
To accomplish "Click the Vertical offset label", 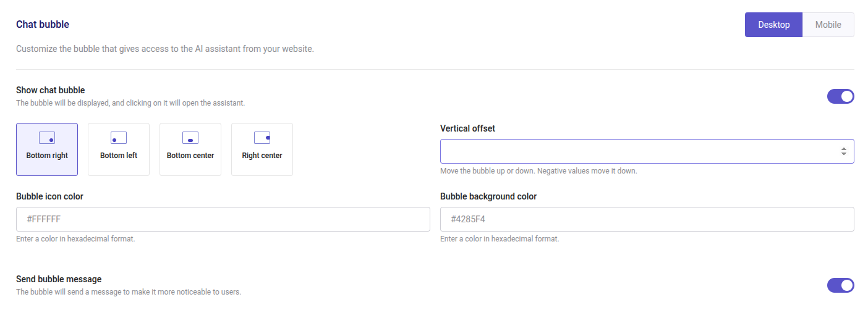I will coord(467,128).
